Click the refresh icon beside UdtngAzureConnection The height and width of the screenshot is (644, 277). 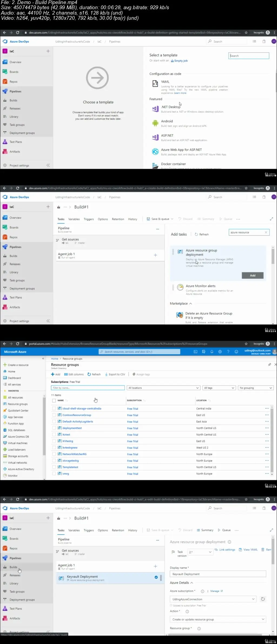point(263,599)
